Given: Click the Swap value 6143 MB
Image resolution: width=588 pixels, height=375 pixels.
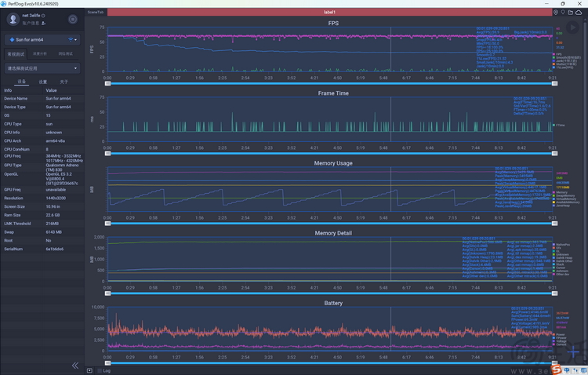Looking at the screenshot, I should tap(53, 232).
